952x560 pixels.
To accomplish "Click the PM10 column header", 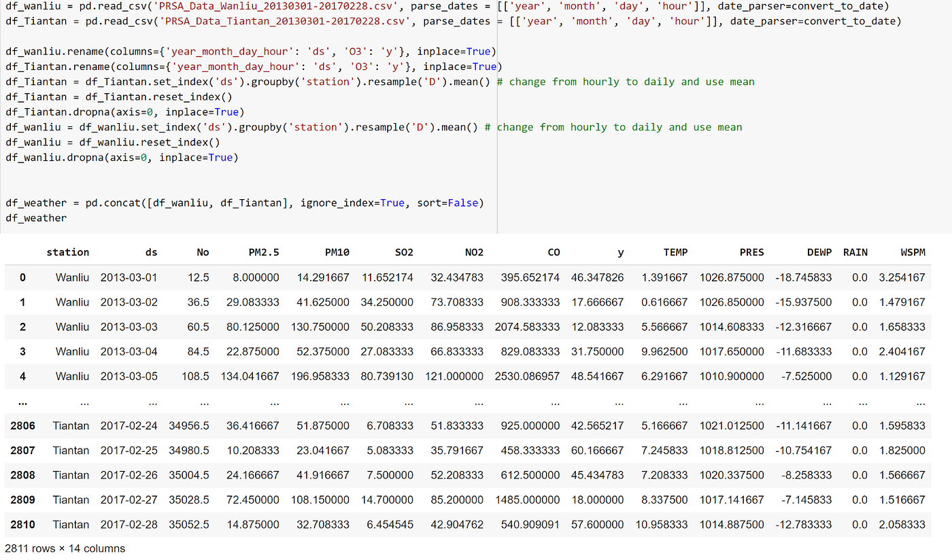I will (x=337, y=252).
